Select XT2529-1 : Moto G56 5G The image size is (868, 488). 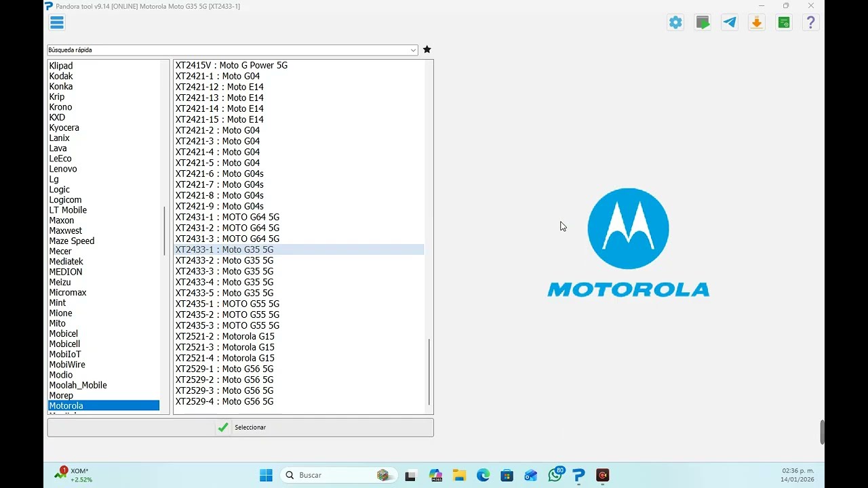(x=224, y=369)
